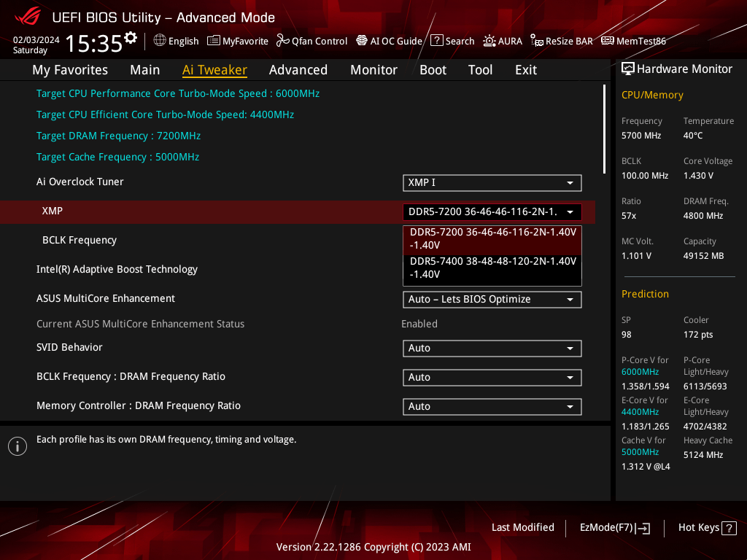The height and width of the screenshot is (560, 747).
Task: Click the English language globe icon
Action: coord(160,41)
